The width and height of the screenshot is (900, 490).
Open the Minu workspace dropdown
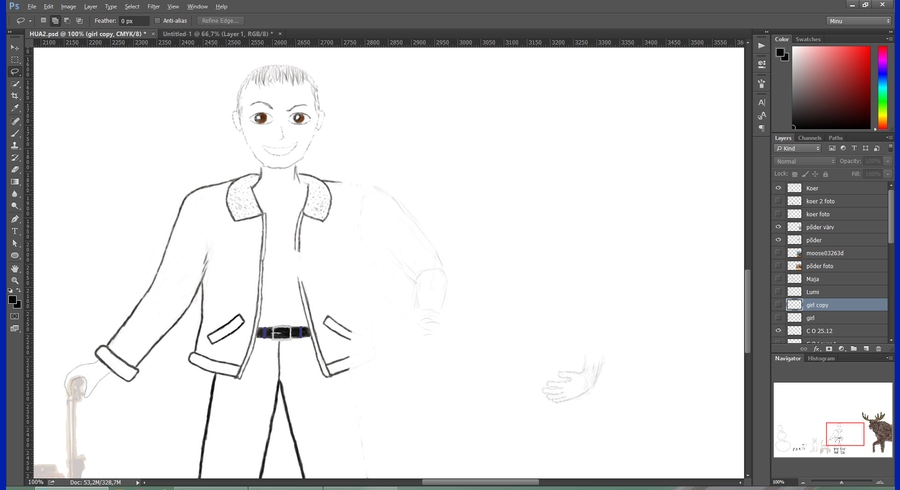point(859,21)
